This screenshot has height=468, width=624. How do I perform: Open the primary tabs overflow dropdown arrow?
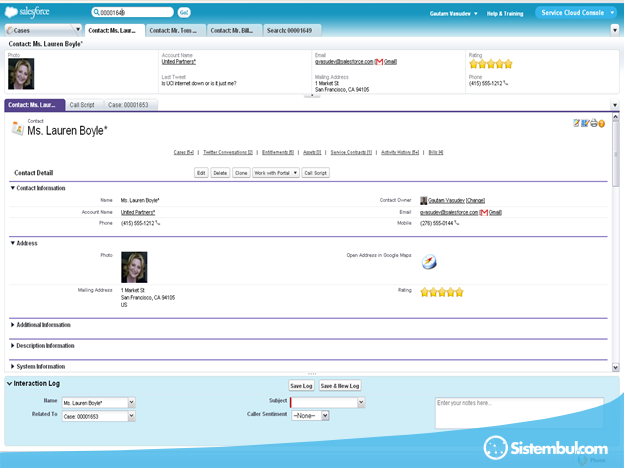[x=615, y=30]
